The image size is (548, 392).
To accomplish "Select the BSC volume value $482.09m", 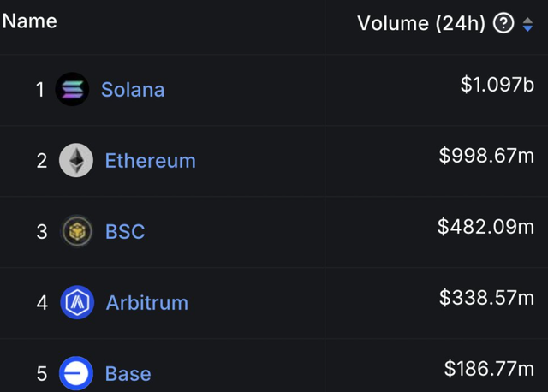I will (x=485, y=227).
